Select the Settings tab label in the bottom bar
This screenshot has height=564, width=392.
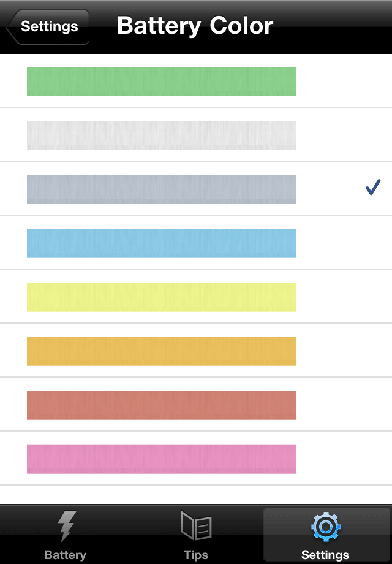[x=325, y=555]
